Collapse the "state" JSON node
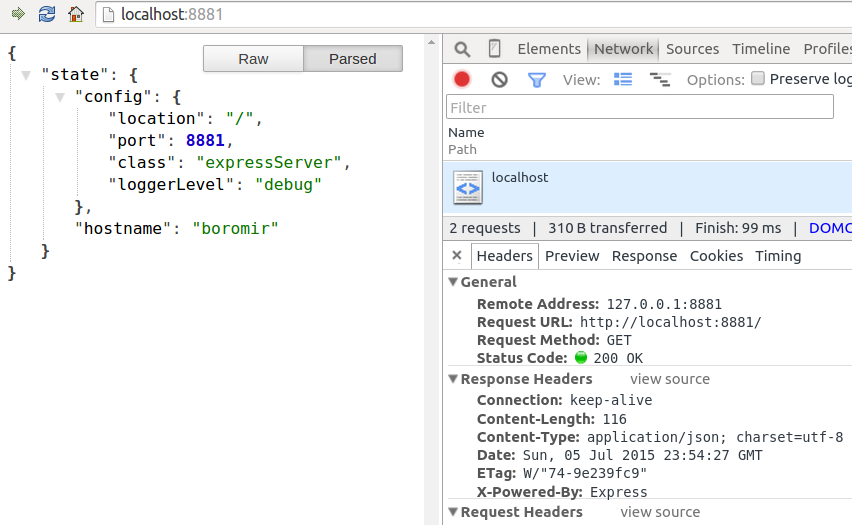852x525 pixels. pyautogui.click(x=26, y=75)
